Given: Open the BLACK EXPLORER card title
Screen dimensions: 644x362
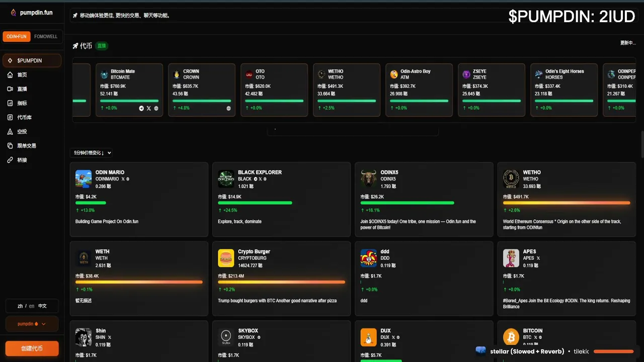Looking at the screenshot, I should click(260, 172).
